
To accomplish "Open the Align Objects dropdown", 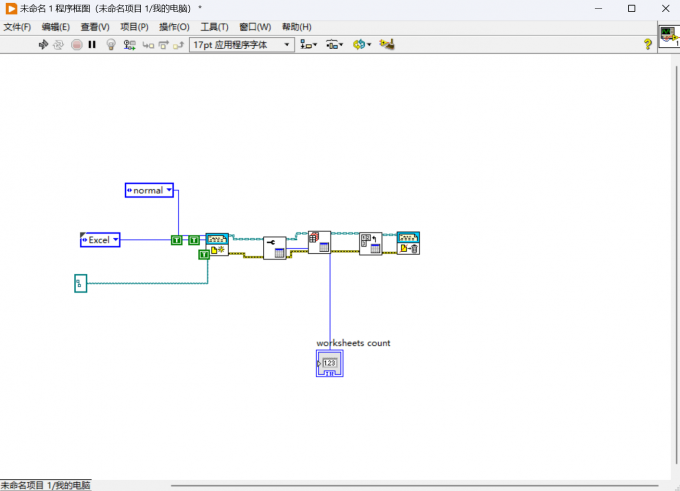I will [309, 44].
